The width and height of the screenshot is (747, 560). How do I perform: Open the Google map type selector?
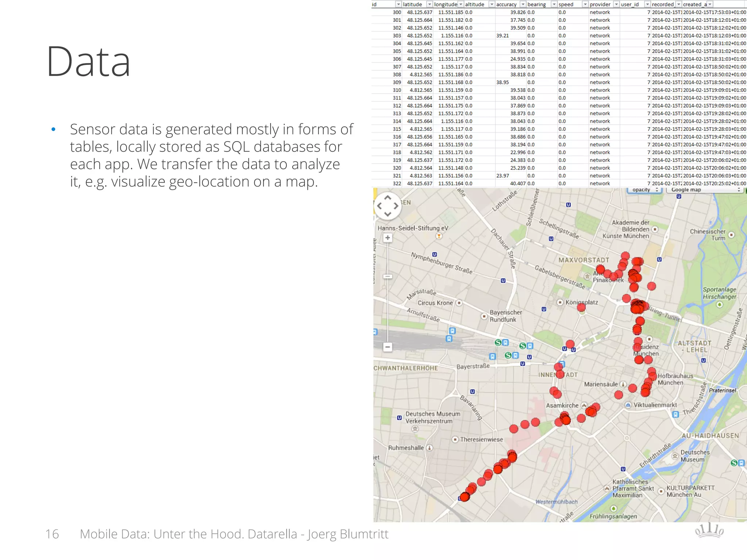tap(705, 190)
